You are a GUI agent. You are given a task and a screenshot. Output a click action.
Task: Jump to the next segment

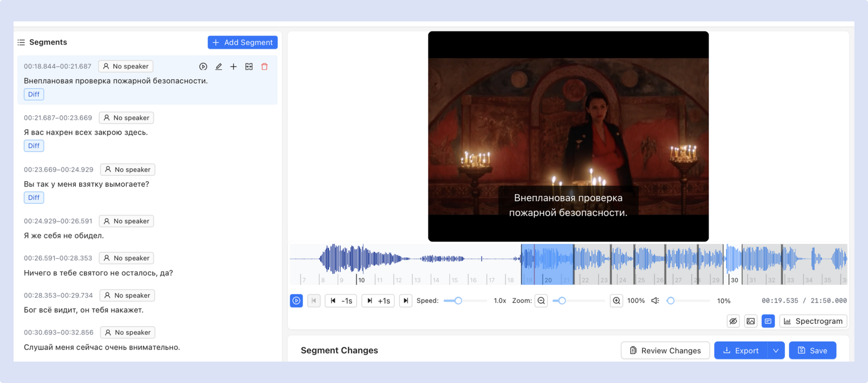pos(406,300)
